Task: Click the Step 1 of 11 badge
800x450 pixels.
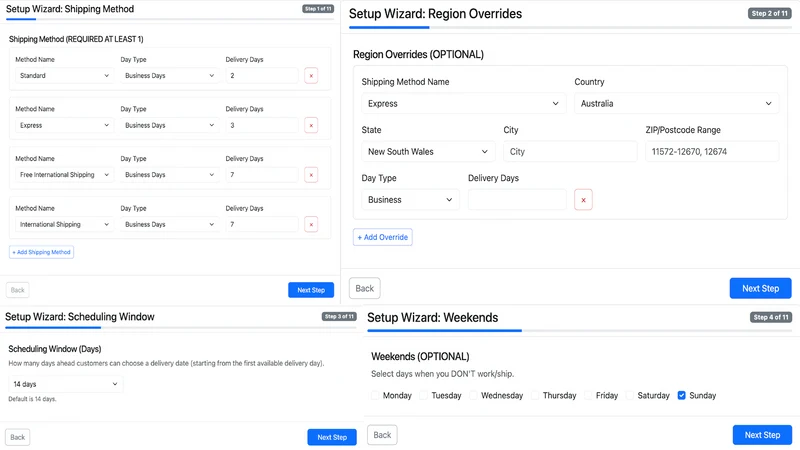Action: pos(318,9)
